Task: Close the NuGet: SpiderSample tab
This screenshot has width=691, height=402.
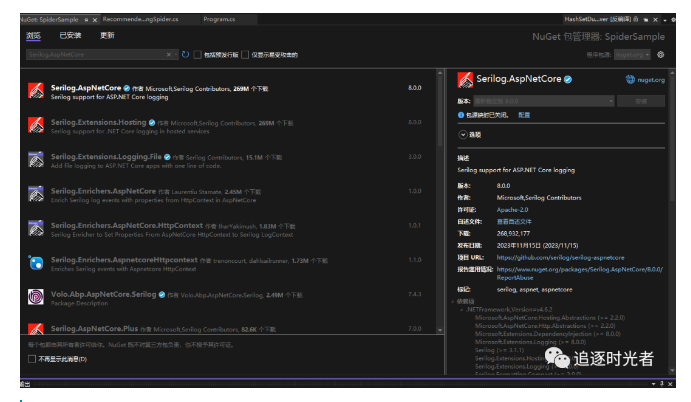Action: pos(95,20)
